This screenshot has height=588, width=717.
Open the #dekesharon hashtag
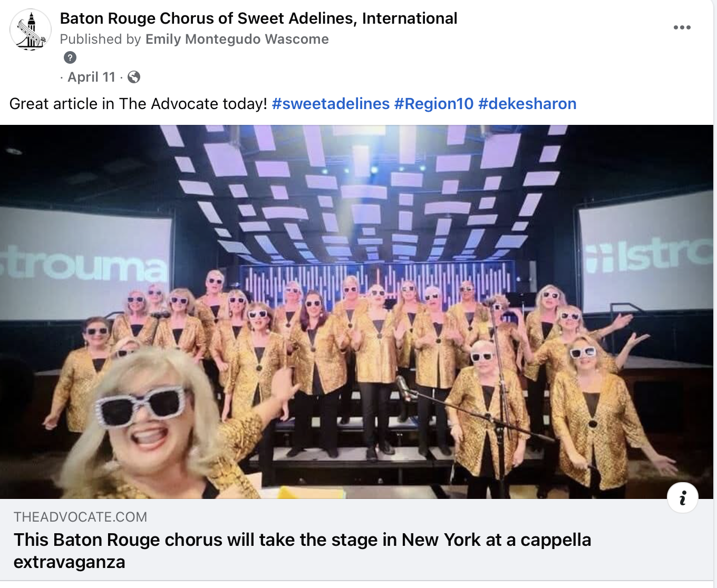[527, 104]
